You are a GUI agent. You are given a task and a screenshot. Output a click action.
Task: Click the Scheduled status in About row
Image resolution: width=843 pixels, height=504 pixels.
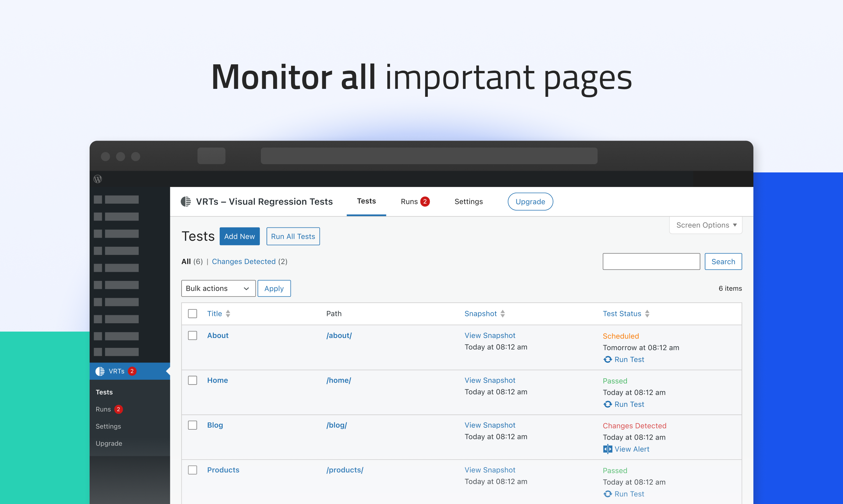pos(621,336)
